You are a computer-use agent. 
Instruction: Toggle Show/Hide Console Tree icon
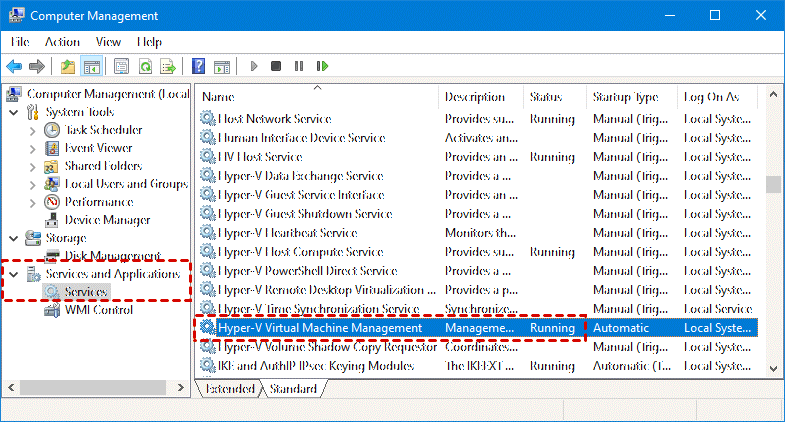(x=92, y=66)
